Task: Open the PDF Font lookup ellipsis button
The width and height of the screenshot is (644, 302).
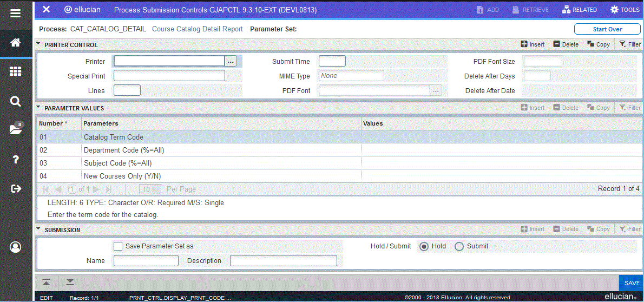Action: [x=436, y=90]
